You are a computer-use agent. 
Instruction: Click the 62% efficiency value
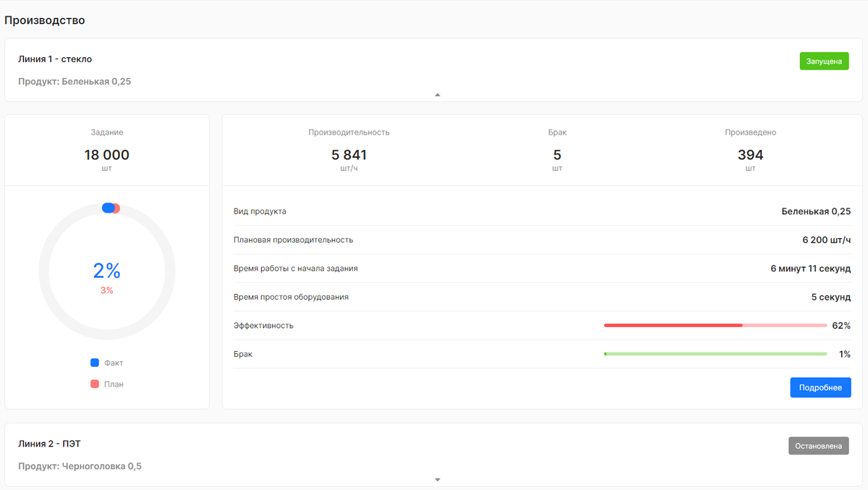coord(841,326)
